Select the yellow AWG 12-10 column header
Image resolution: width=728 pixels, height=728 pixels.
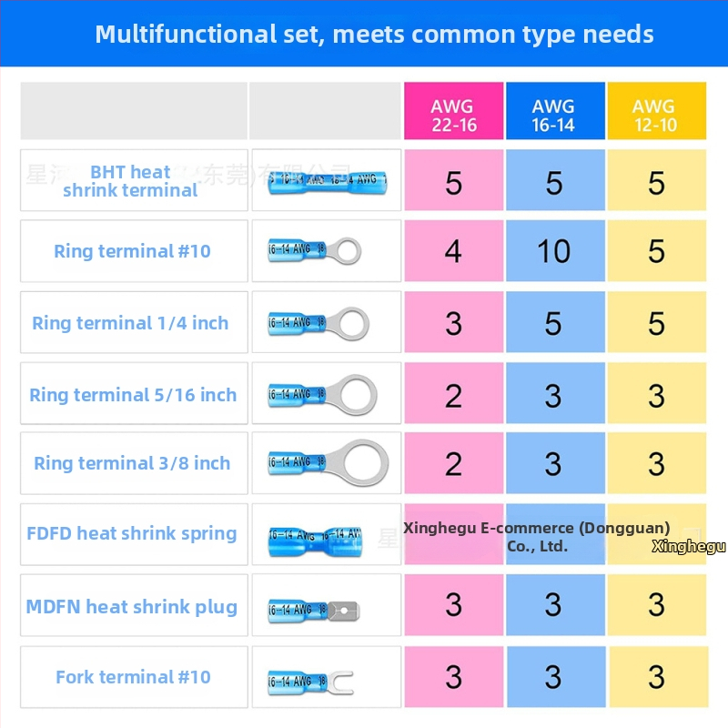(x=656, y=116)
